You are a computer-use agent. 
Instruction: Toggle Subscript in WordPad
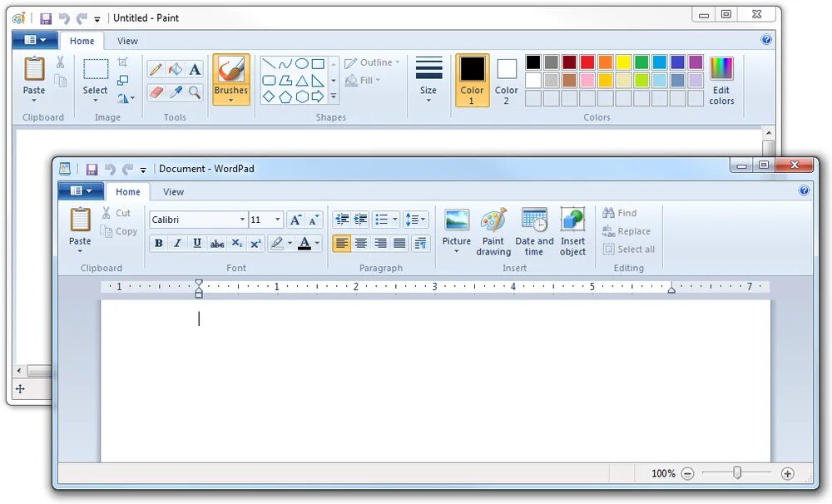click(x=236, y=244)
